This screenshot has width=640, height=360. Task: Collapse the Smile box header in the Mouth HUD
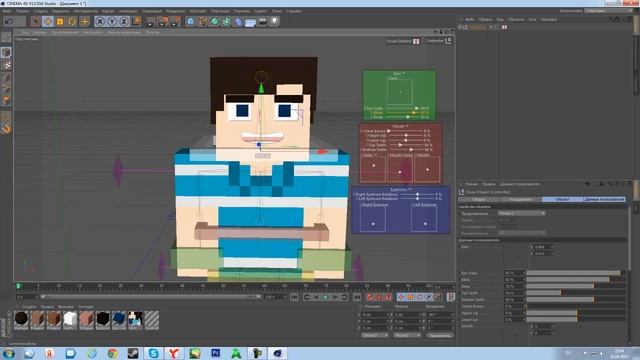click(369, 156)
